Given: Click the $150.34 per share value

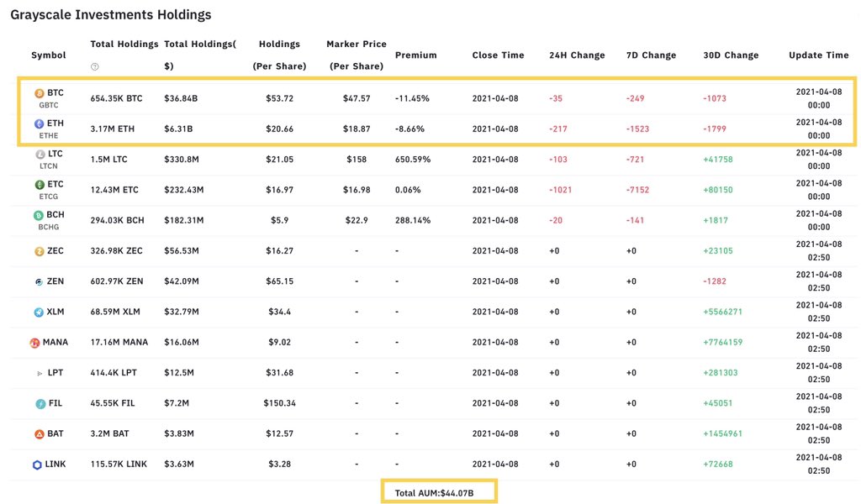Looking at the screenshot, I should (x=279, y=403).
